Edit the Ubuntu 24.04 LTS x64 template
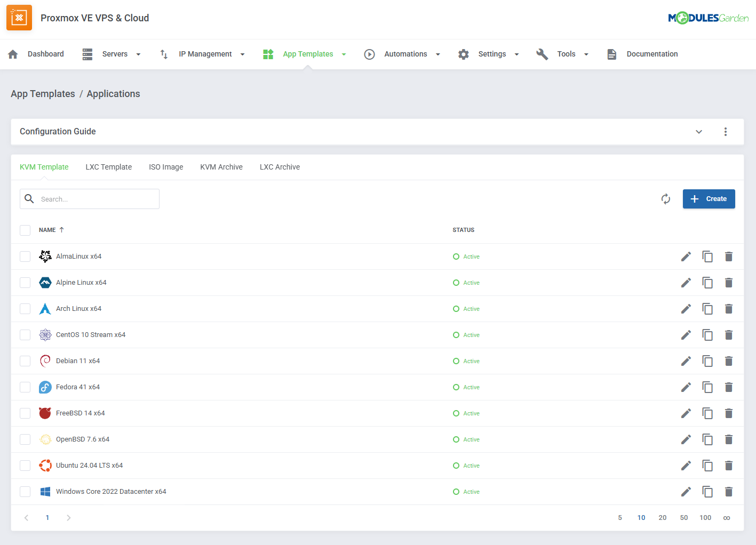 (x=686, y=466)
